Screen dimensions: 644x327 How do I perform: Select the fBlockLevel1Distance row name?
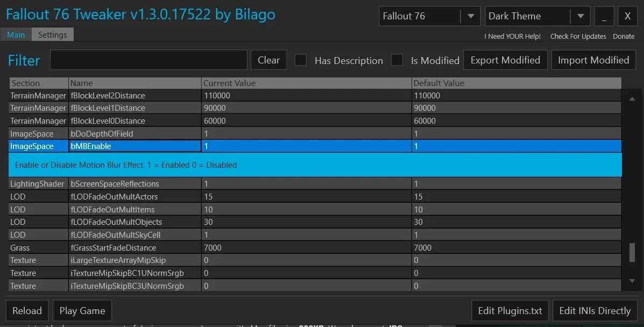click(x=135, y=108)
